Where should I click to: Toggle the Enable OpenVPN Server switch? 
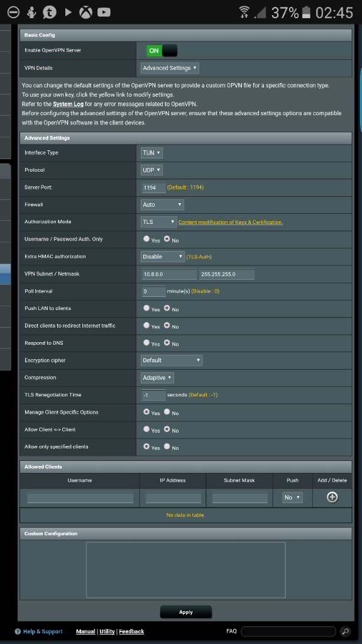[x=162, y=50]
